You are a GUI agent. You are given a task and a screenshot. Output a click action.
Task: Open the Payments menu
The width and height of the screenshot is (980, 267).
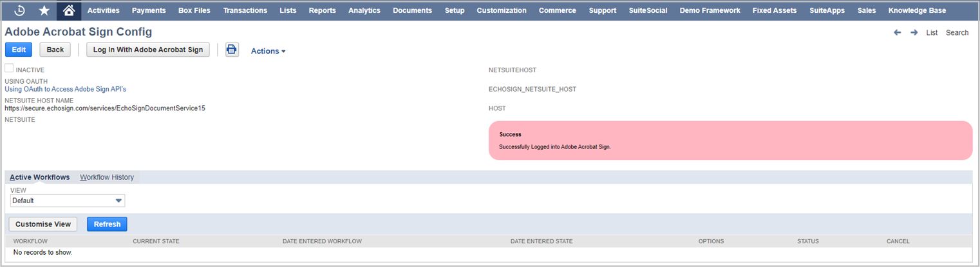(149, 10)
